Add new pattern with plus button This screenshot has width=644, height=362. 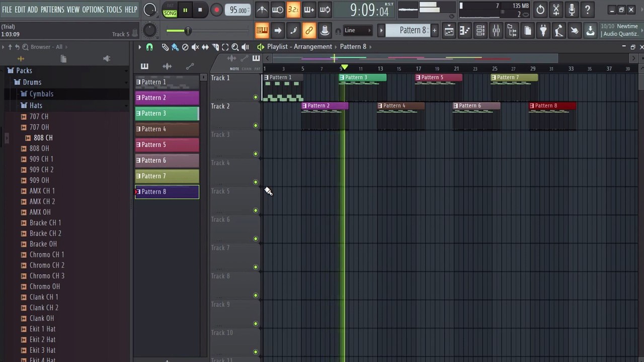click(x=435, y=31)
